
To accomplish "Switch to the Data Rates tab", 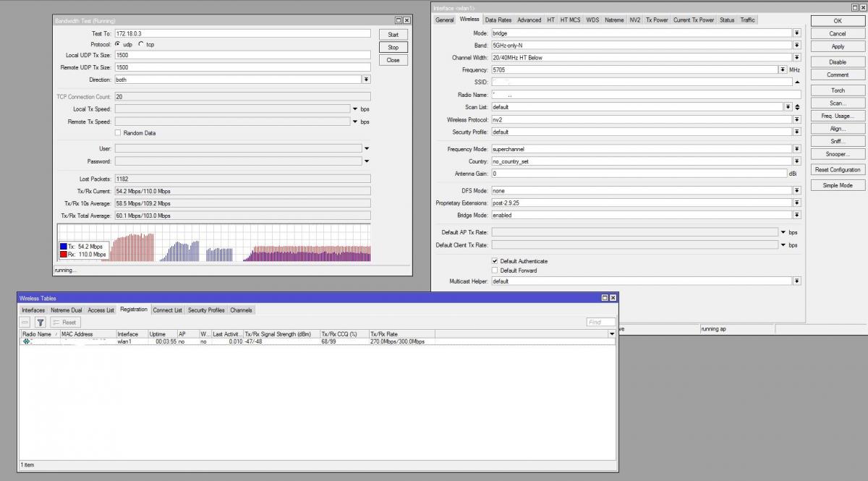I will 498,20.
